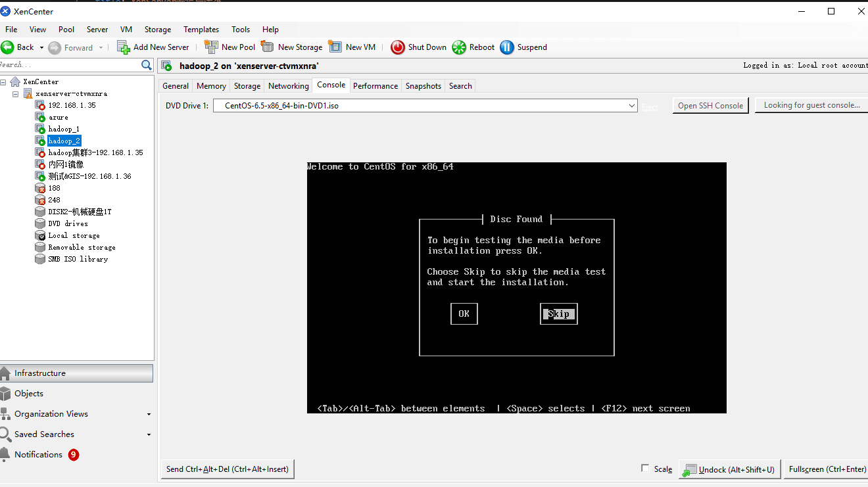Click Send Ctrl+Alt+Del button
Viewport: 868px width, 487px height.
coord(227,469)
